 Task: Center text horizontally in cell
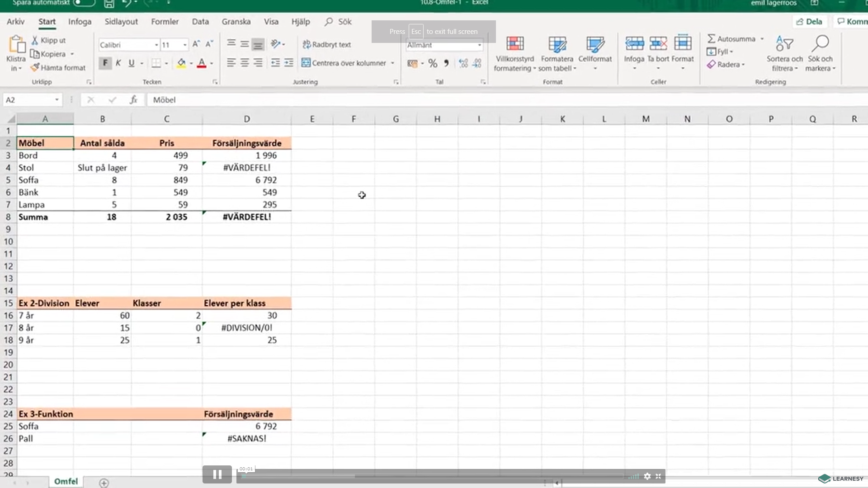click(245, 63)
